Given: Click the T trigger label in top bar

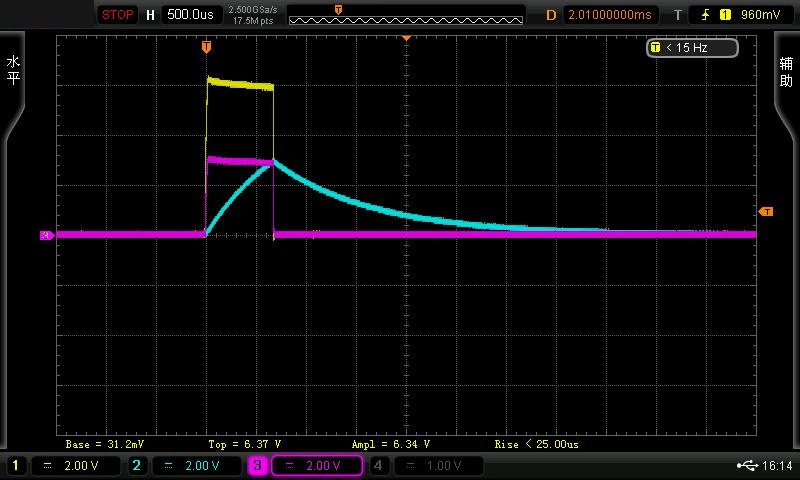Looking at the screenshot, I should point(678,15).
